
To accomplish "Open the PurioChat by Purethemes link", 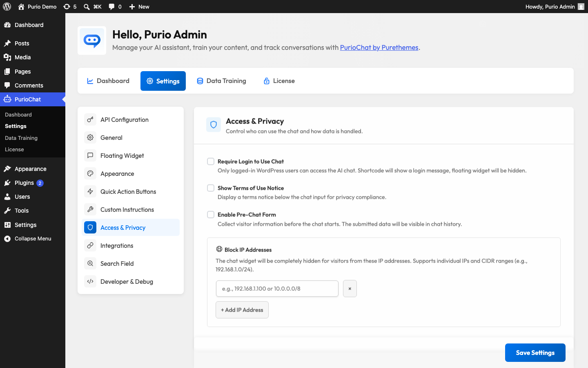I will [x=379, y=47].
